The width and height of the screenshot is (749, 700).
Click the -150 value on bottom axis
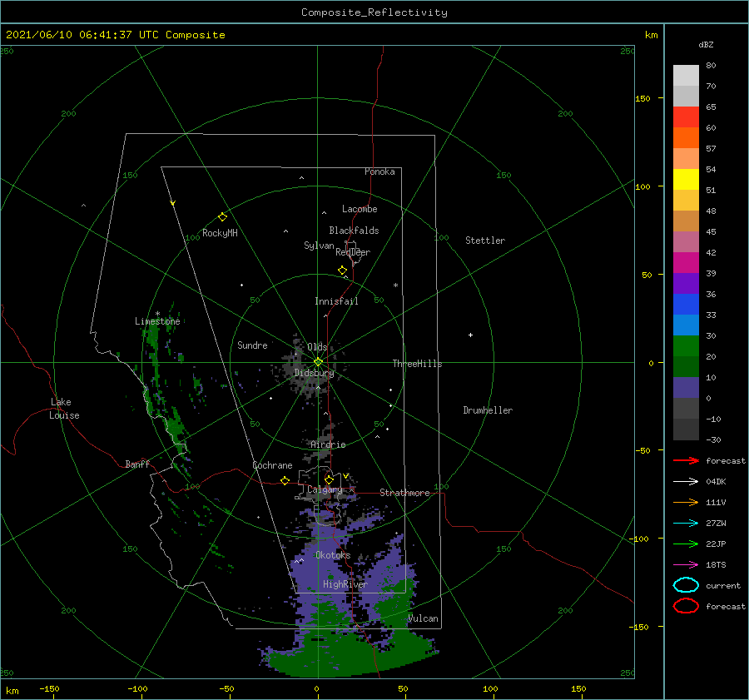[x=49, y=688]
